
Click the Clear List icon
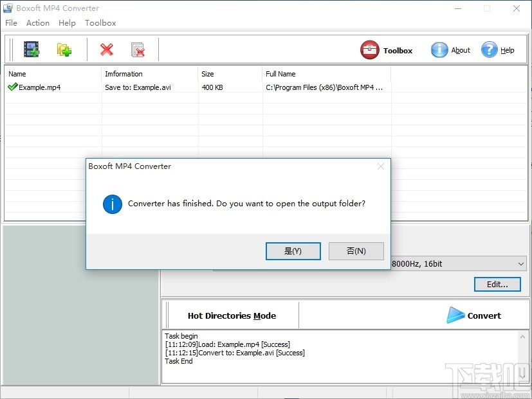click(137, 48)
